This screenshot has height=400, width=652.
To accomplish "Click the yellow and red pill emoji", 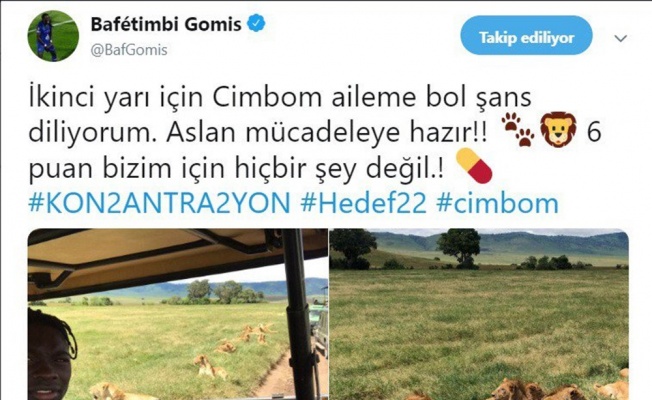I will pos(474,166).
